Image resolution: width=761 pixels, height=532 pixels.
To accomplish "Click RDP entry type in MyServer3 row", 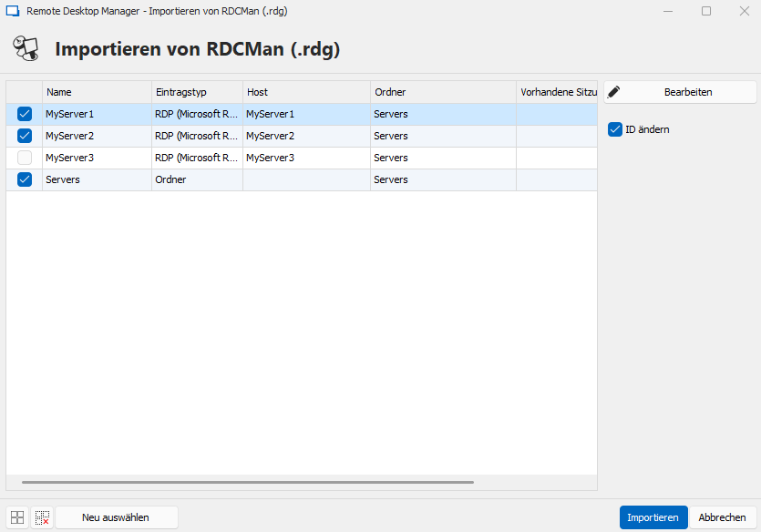I will (197, 158).
